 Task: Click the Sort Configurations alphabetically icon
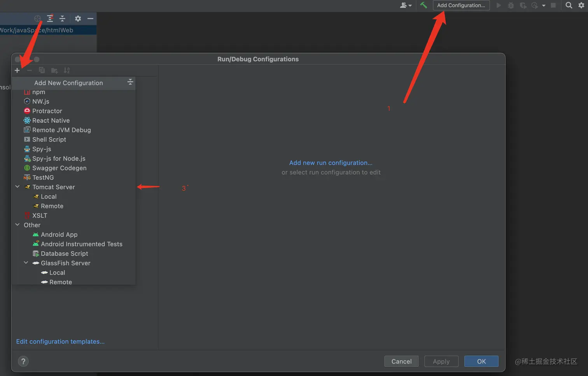67,70
